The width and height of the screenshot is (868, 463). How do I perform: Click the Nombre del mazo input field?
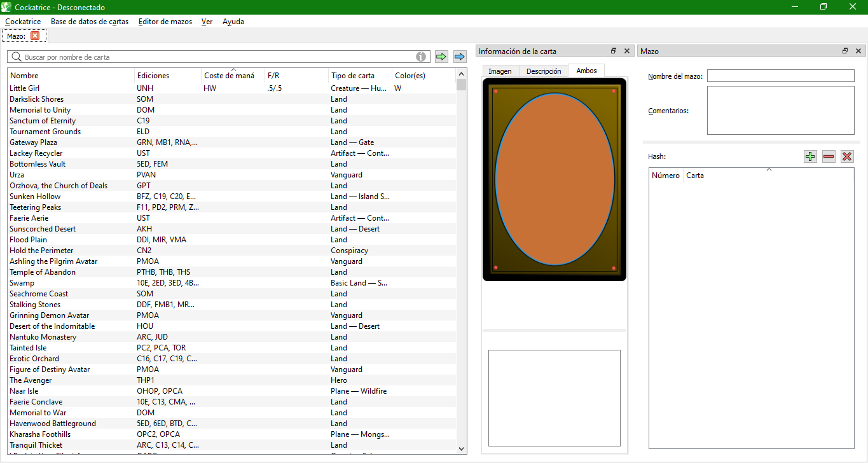pos(781,76)
